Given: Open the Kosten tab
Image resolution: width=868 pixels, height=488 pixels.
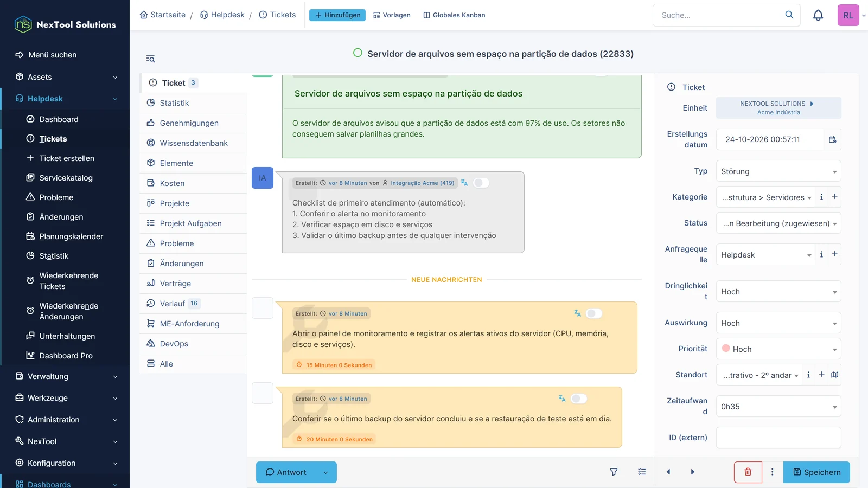Looking at the screenshot, I should 193,183.
